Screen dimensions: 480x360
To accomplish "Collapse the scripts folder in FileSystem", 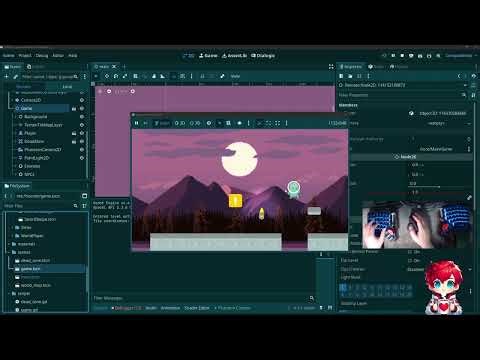I will click(9, 293).
